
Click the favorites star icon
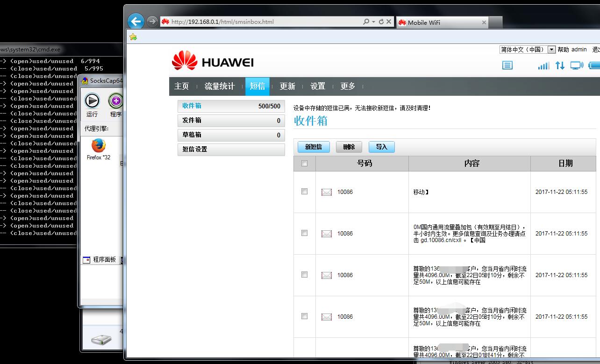coord(133,36)
